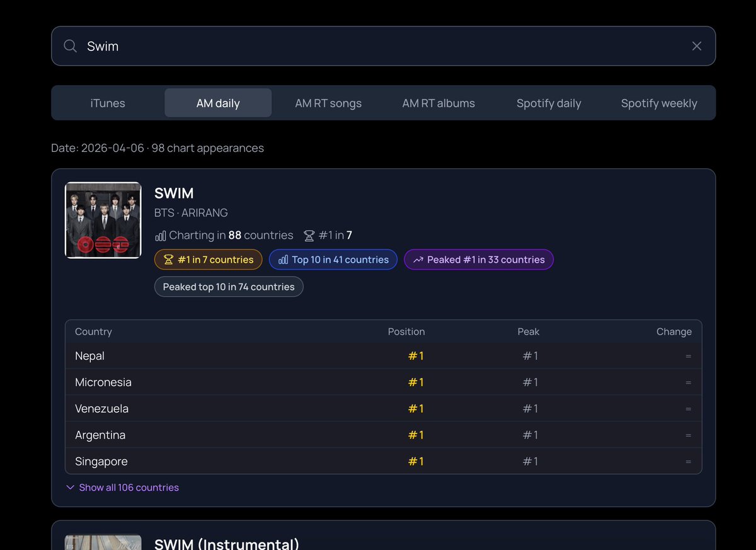Open the AM RT songs tab
The height and width of the screenshot is (550, 756).
click(x=328, y=103)
